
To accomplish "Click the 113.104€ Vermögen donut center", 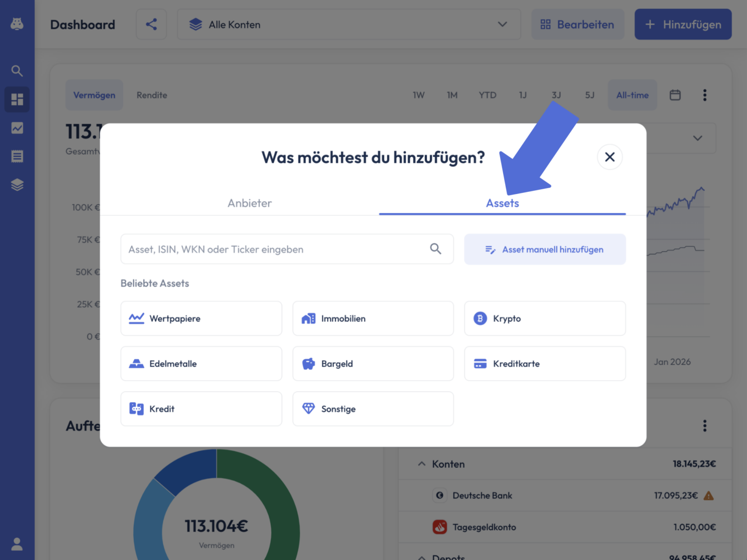I will (216, 526).
